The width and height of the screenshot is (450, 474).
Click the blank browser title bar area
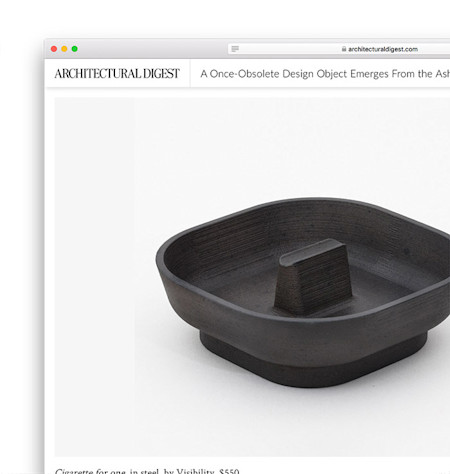tap(150, 49)
